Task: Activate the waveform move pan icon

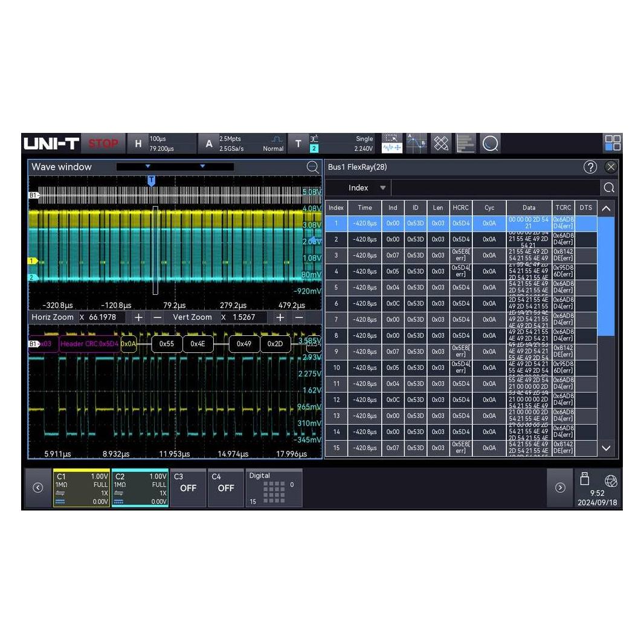Action: pos(391,148)
